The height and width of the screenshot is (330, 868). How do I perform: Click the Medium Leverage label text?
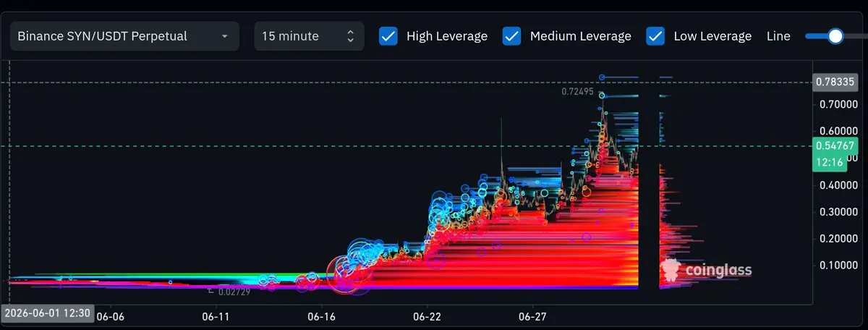(581, 35)
